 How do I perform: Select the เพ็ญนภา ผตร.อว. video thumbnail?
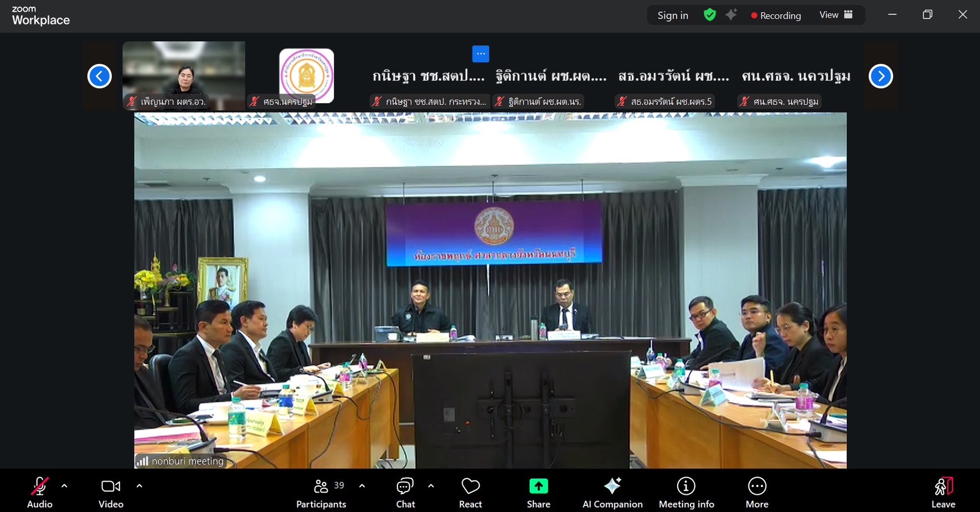pyautogui.click(x=184, y=75)
